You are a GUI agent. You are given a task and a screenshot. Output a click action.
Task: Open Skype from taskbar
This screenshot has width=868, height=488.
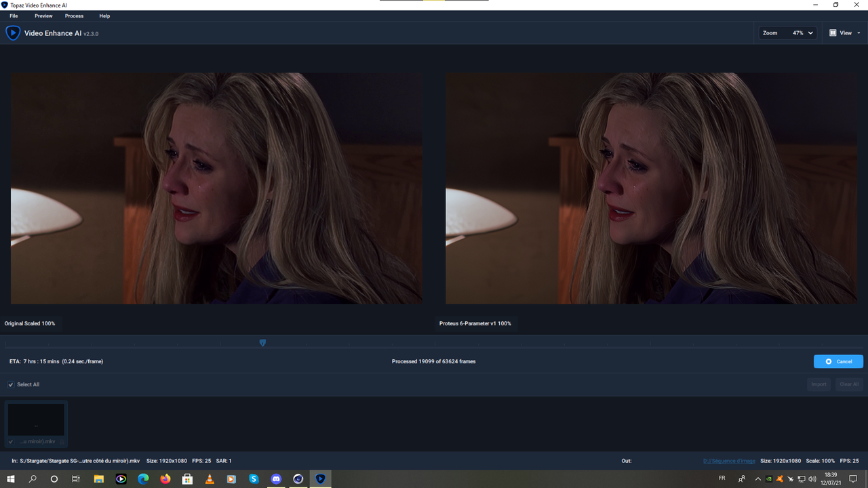tap(254, 479)
